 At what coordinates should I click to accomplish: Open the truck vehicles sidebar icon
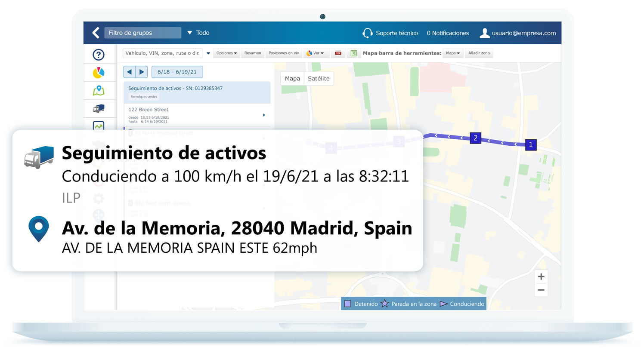(99, 108)
